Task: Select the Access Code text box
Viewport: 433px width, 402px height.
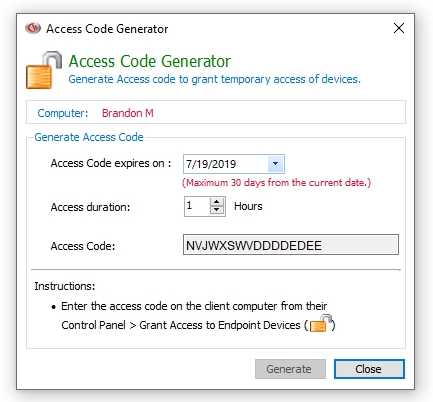Action: pos(291,245)
